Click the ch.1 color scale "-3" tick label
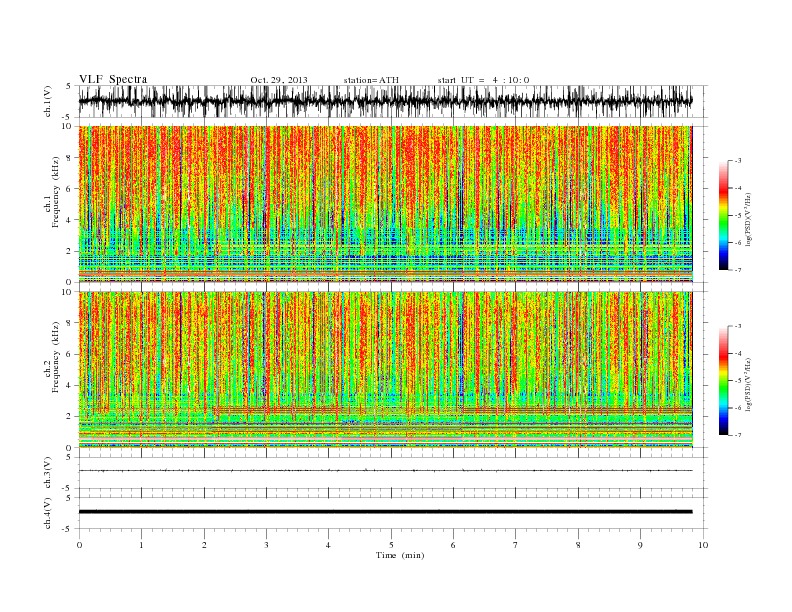The height and width of the screenshot is (612, 792). click(x=737, y=161)
